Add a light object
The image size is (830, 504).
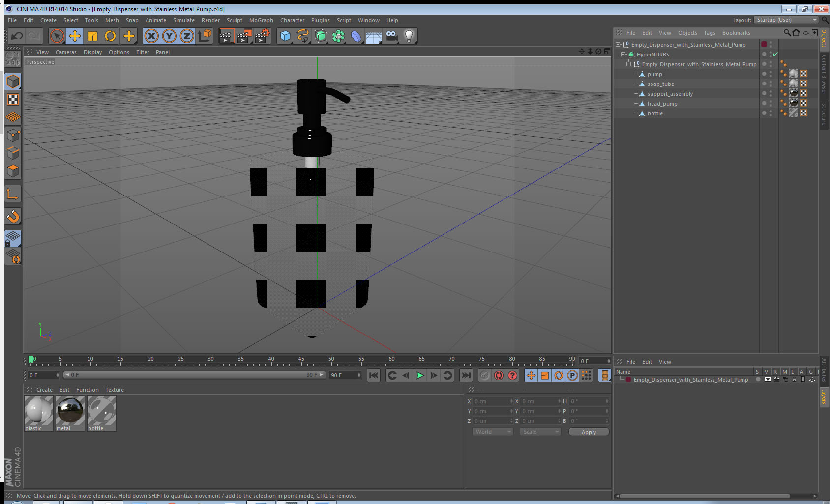[409, 36]
